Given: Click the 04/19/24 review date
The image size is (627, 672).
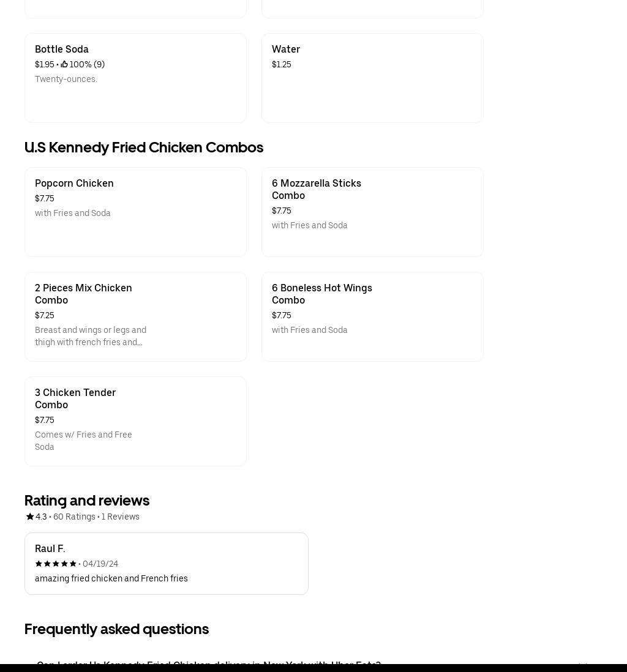Looking at the screenshot, I should (100, 564).
